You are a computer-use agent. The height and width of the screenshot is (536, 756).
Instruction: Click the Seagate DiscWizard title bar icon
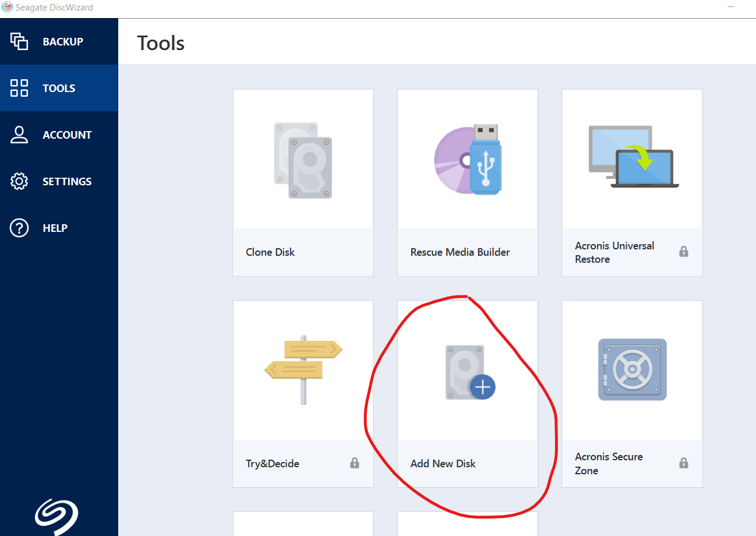point(7,8)
